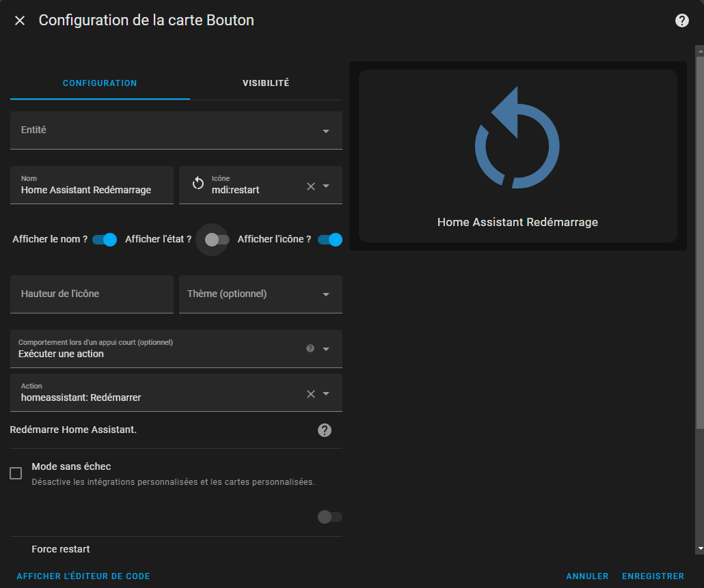Switch to the Visibilité tab
The image size is (704, 588).
click(x=266, y=83)
